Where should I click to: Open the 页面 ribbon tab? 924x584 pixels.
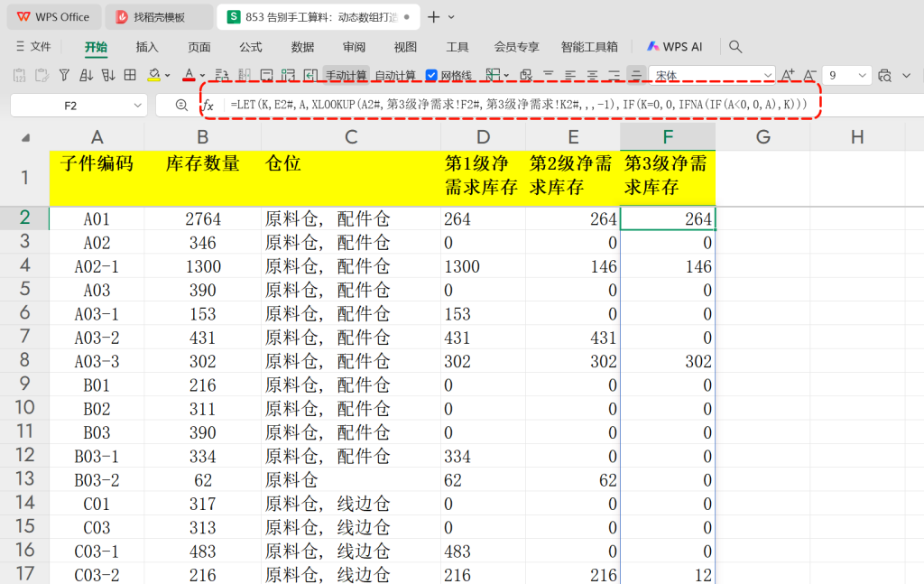coord(199,47)
